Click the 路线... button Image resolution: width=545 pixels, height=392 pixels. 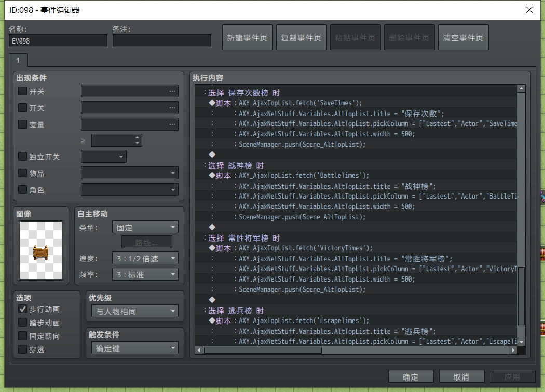(x=147, y=243)
